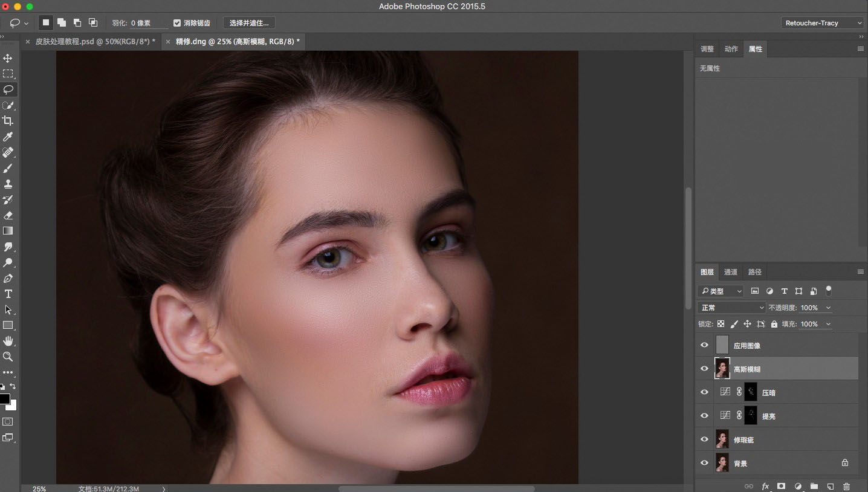Select the Brush tool
Viewport: 868px width, 492px height.
[8, 168]
